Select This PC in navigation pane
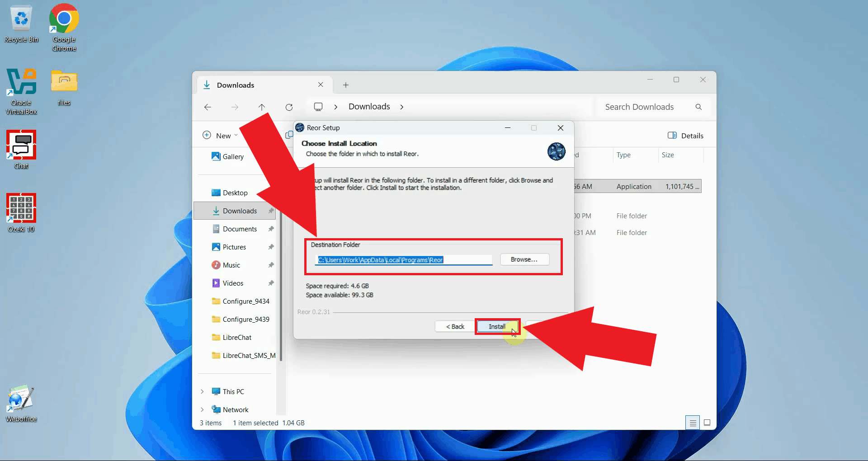Image resolution: width=868 pixels, height=461 pixels. pyautogui.click(x=228, y=391)
